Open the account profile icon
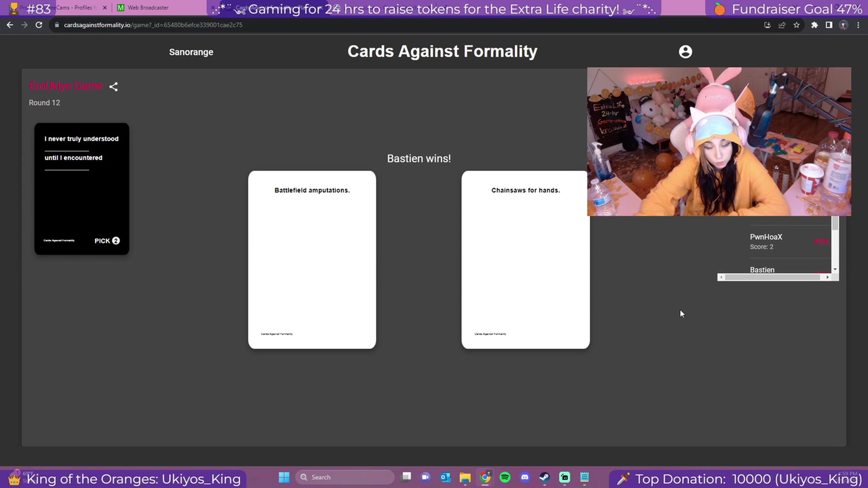The width and height of the screenshot is (868, 488). pos(685,52)
